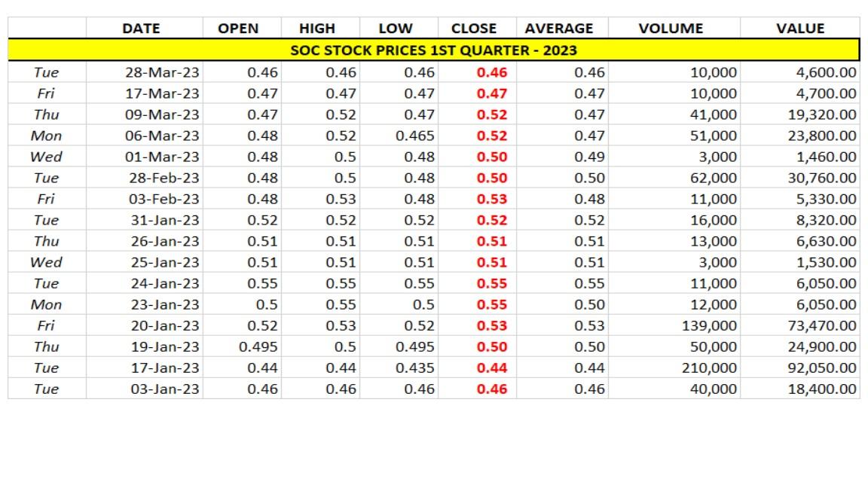Click the OPEN column header
The image size is (868, 488).
tap(238, 28)
